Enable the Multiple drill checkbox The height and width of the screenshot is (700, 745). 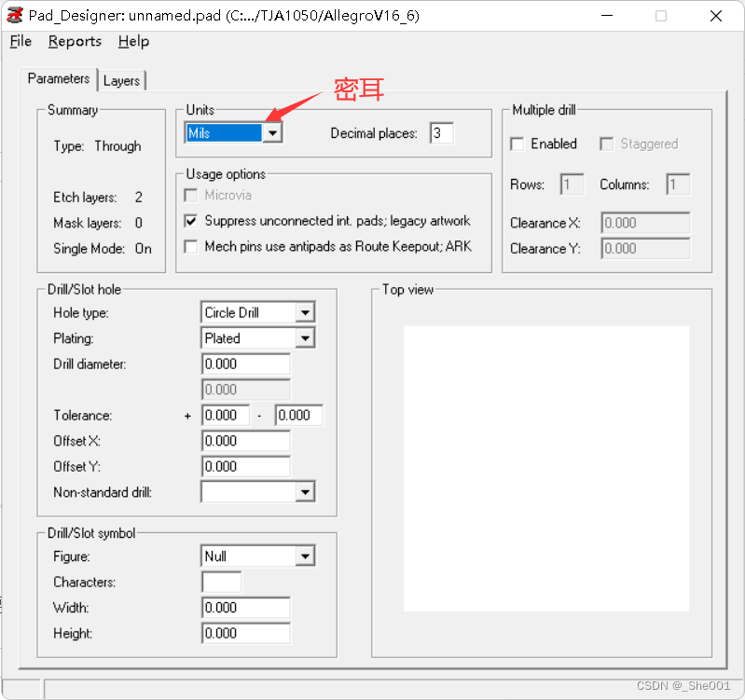tap(517, 144)
